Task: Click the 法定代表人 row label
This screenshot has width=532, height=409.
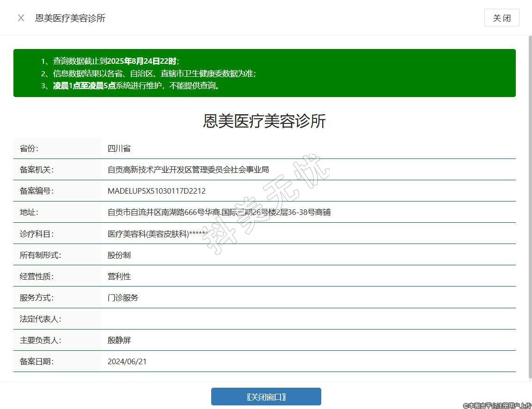Action: (x=41, y=319)
